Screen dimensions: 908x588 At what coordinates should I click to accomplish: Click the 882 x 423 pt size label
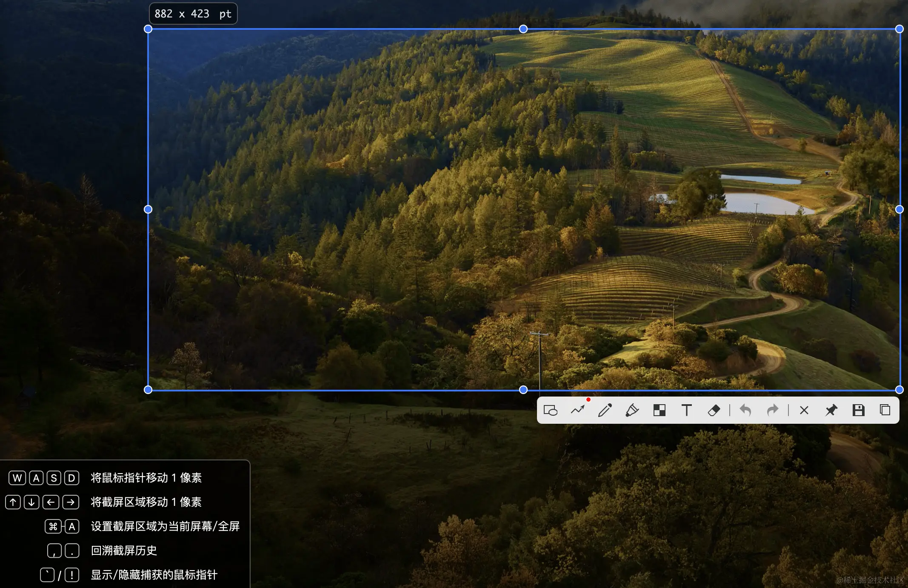pyautogui.click(x=193, y=14)
